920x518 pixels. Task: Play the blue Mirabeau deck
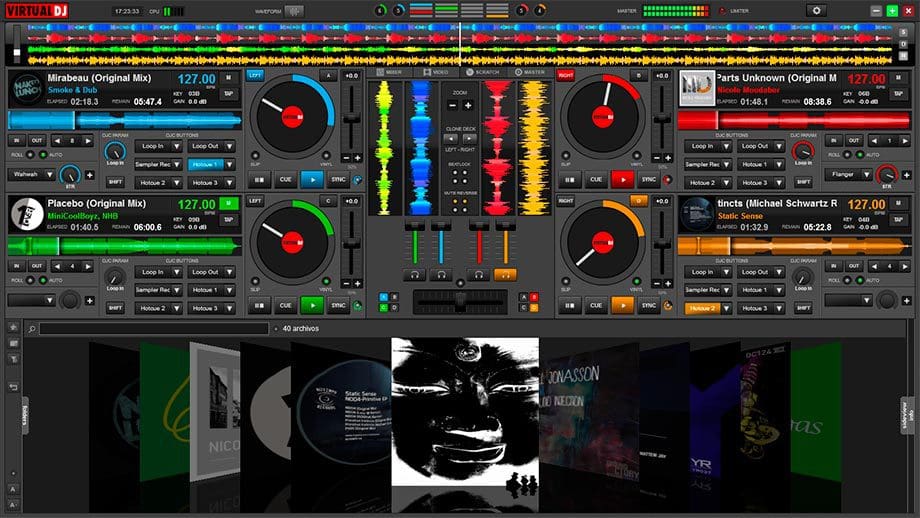[312, 180]
